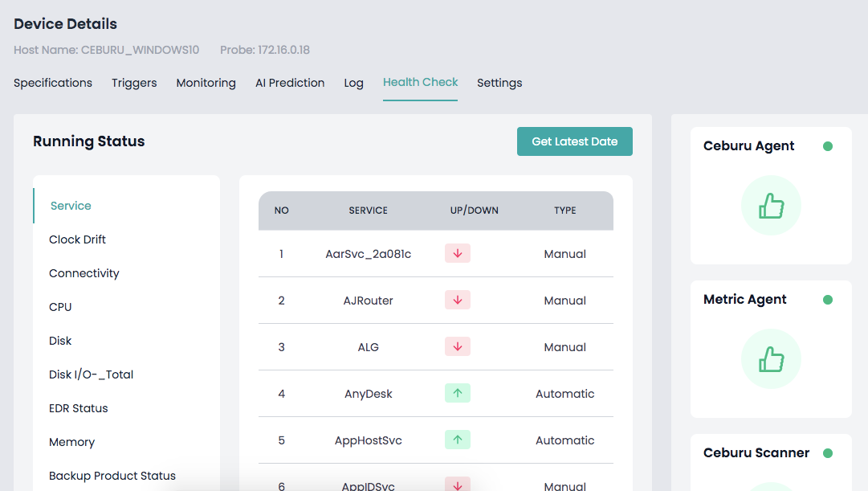Click the Automatic type for AppHostSvc
The height and width of the screenshot is (491, 868).
coord(564,440)
